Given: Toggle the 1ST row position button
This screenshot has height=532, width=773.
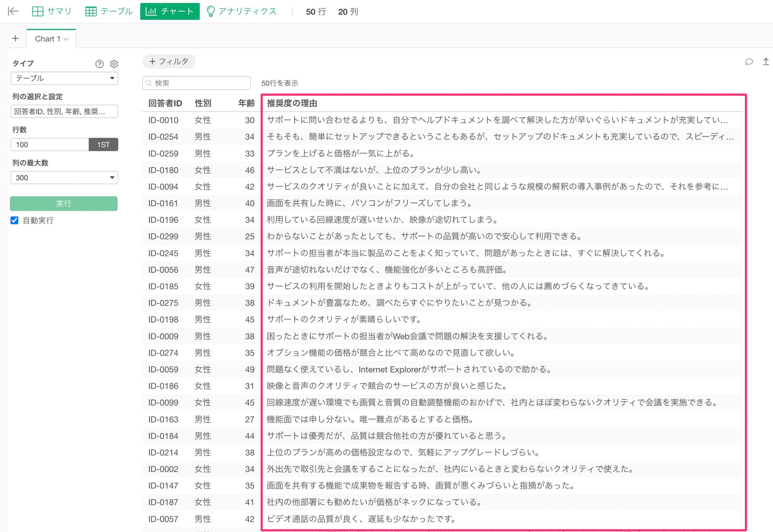Looking at the screenshot, I should point(103,145).
